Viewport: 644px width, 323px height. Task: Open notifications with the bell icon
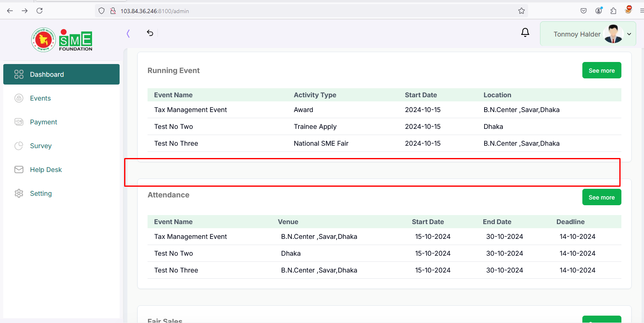tap(525, 32)
